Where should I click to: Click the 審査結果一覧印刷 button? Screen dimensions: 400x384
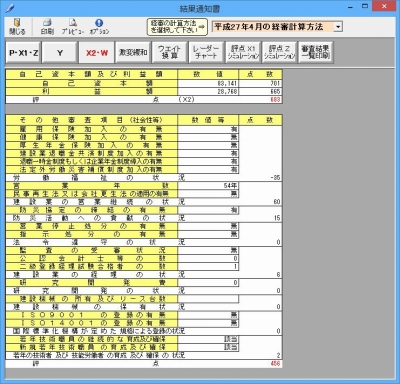(316, 53)
